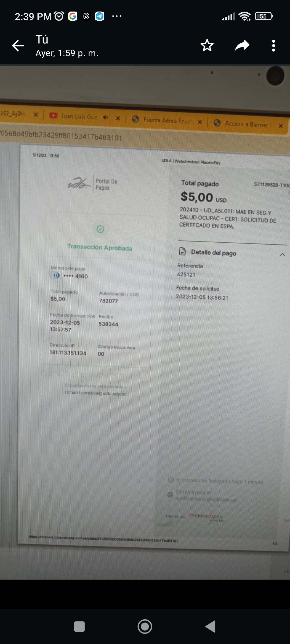The height and width of the screenshot is (644, 290).
Task: Open the three-dot overflow menu
Action: (274, 46)
